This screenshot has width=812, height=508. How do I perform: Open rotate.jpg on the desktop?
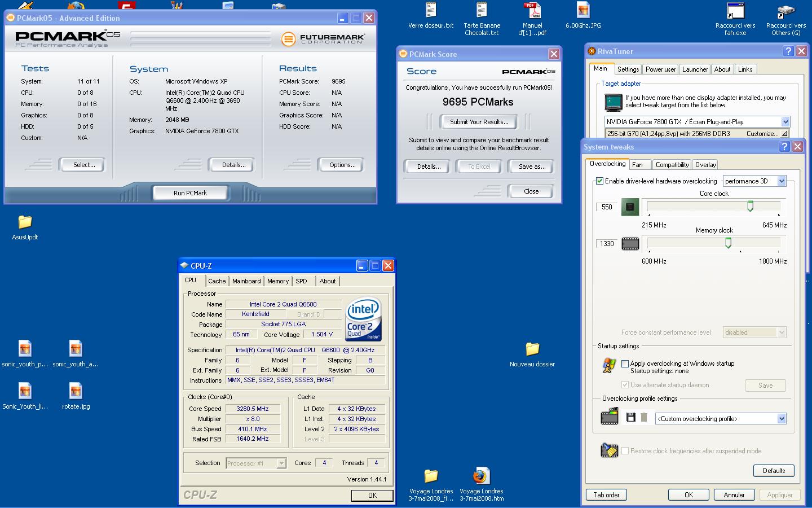click(76, 396)
